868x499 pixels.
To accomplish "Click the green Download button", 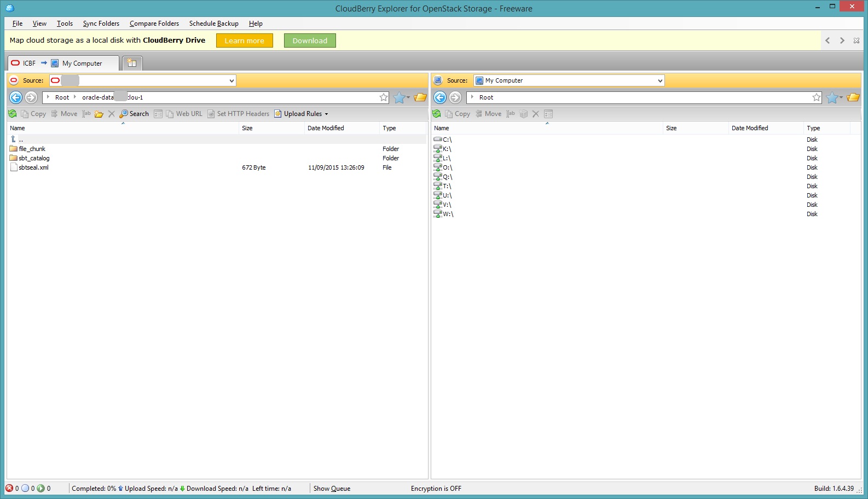I will coord(310,40).
